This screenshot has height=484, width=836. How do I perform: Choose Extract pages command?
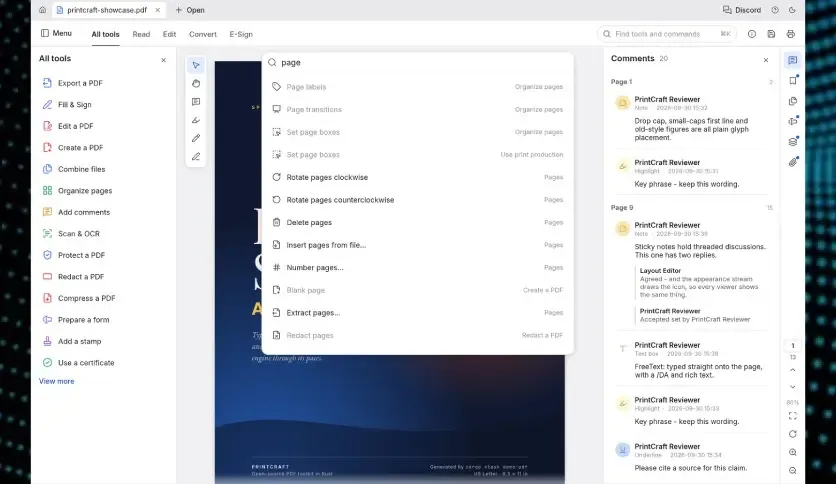click(x=417, y=313)
